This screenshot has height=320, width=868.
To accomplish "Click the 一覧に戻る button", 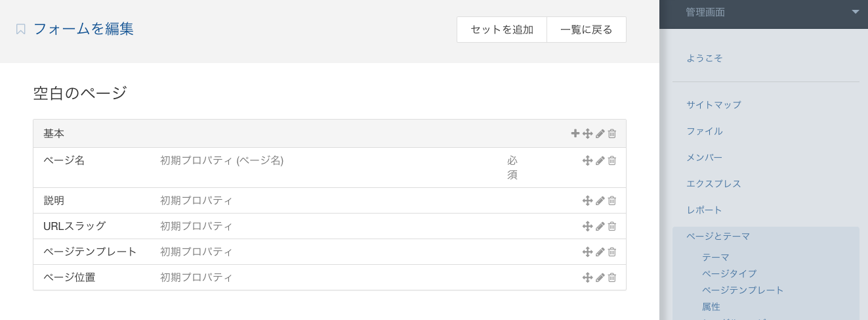I will point(587,30).
